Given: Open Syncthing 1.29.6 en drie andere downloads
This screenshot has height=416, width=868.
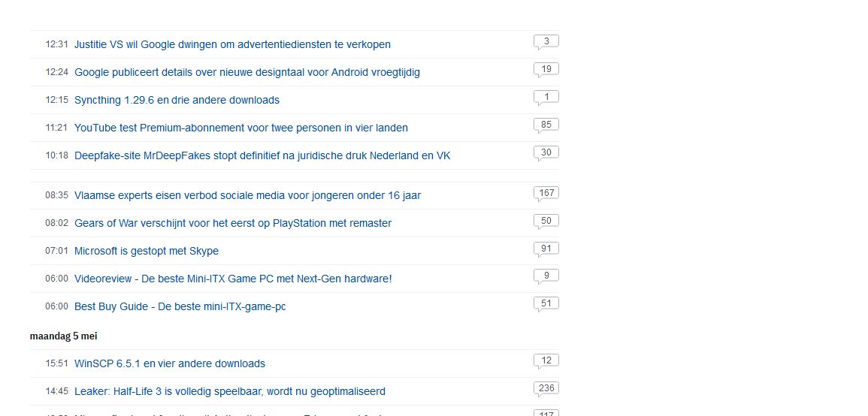Looking at the screenshot, I should pos(177,100).
